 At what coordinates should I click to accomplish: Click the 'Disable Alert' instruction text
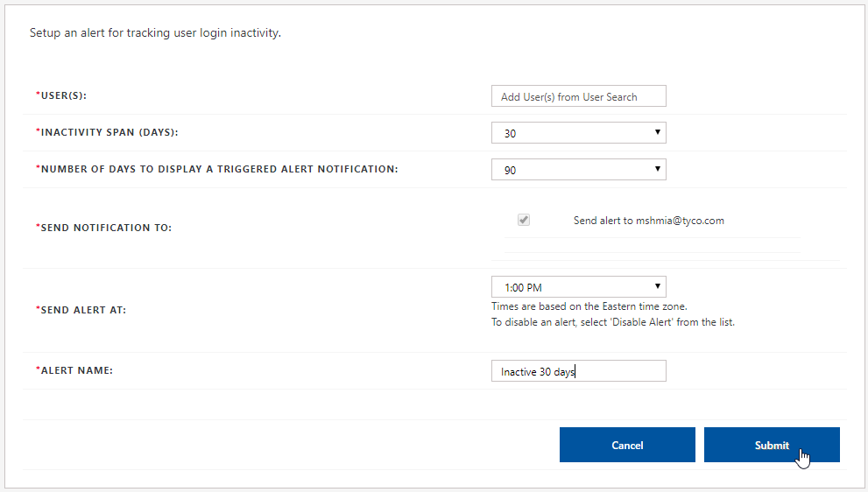tap(612, 322)
